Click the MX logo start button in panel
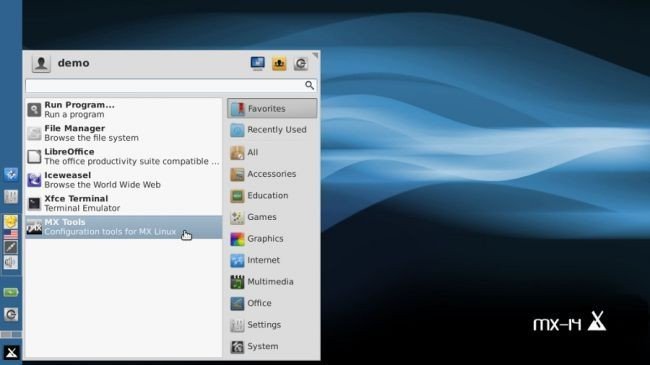The image size is (650, 365). [x=11, y=353]
